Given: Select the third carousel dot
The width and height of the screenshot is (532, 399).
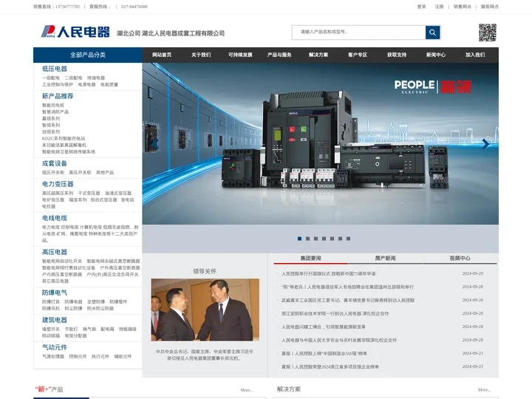Looking at the screenshot, I should coord(316,239).
